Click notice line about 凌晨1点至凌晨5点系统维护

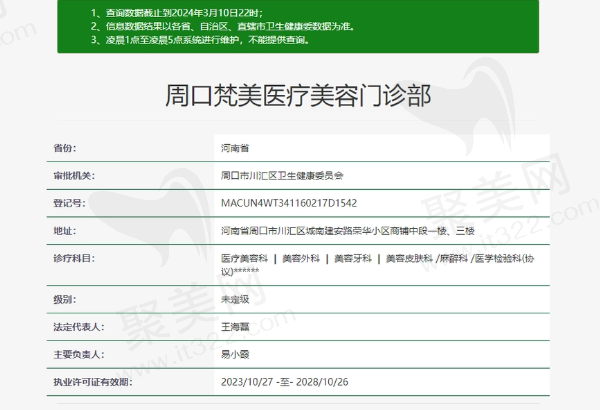[x=201, y=40]
